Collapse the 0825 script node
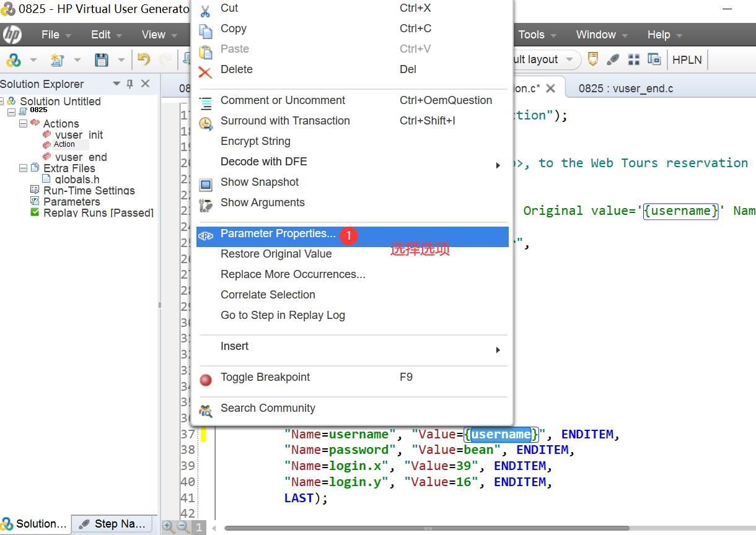Screen dimensions: 756x535 coord(11,112)
